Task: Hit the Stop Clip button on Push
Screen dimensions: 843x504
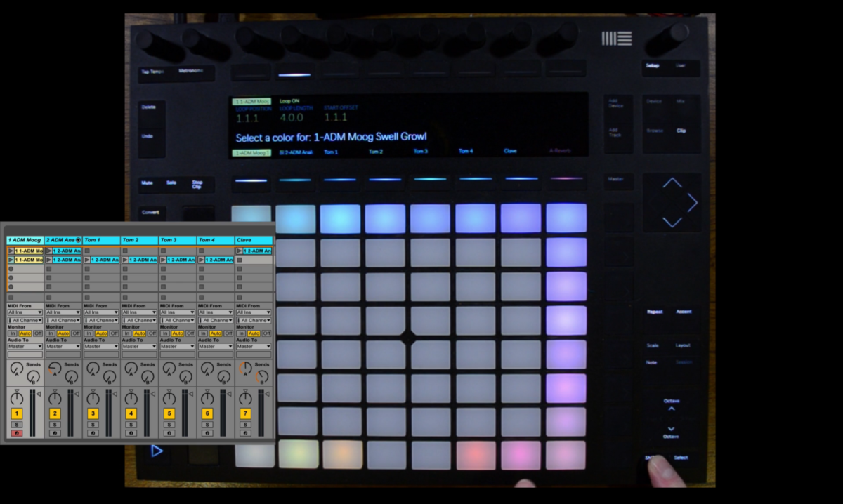Action: point(197,185)
